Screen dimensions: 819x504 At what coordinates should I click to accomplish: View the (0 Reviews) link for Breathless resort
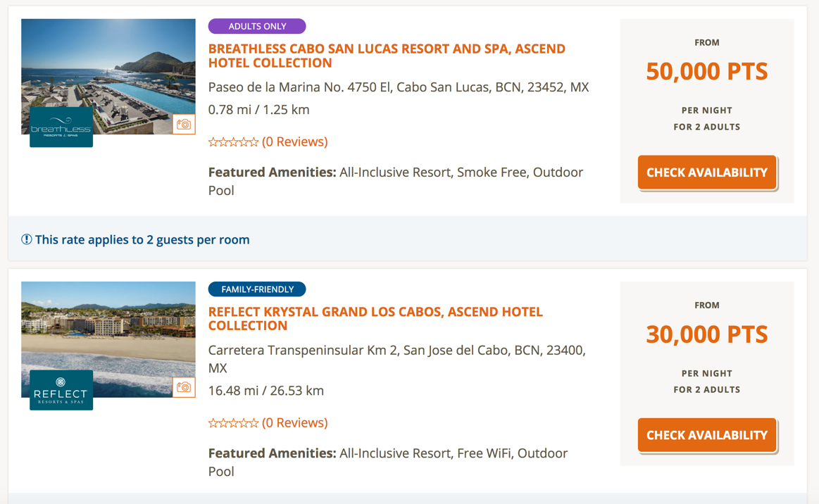(x=294, y=141)
